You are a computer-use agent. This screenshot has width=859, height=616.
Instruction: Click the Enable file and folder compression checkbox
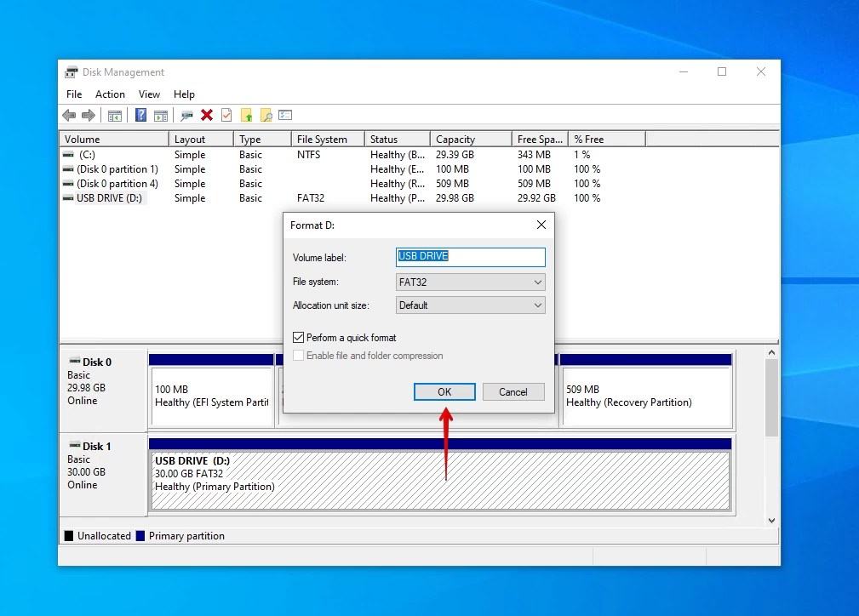pyautogui.click(x=299, y=356)
